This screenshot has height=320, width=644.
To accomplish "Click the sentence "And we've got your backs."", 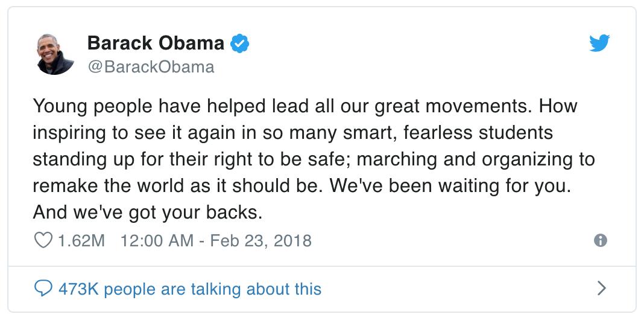I will 149,213.
